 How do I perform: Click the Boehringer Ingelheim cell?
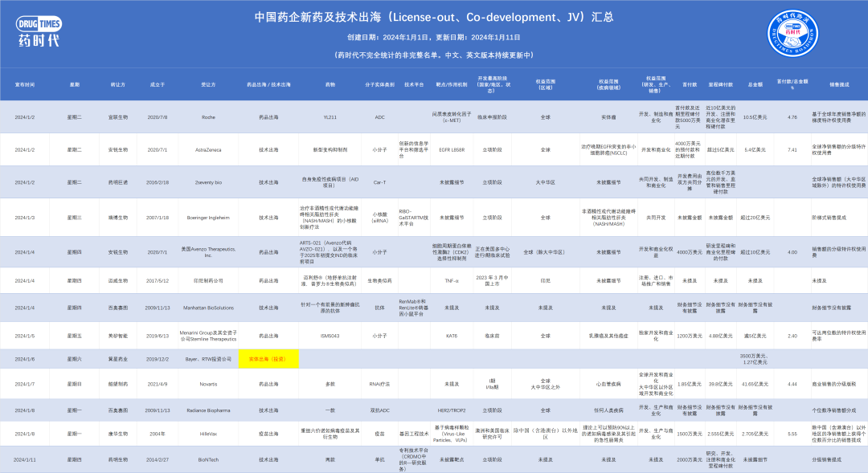tap(208, 218)
